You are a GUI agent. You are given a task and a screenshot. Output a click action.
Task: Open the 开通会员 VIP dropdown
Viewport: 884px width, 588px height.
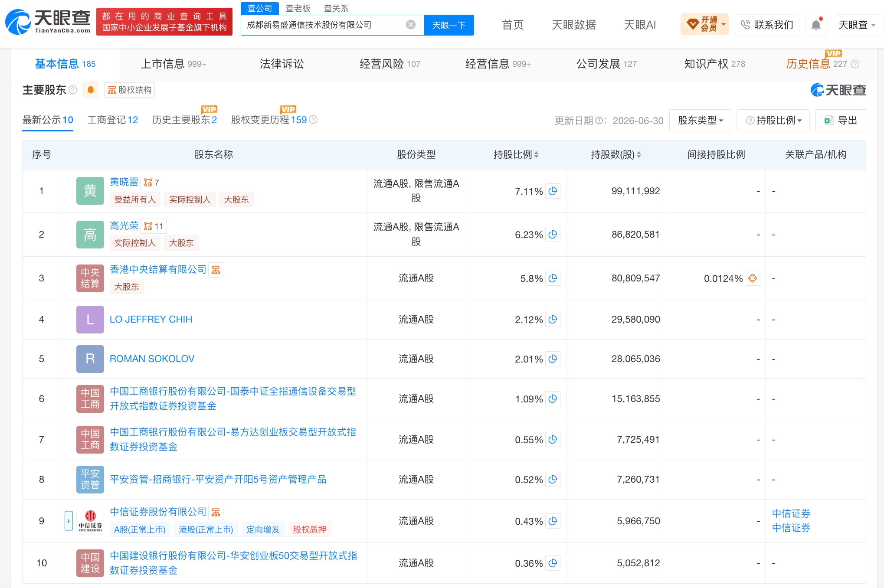point(704,24)
